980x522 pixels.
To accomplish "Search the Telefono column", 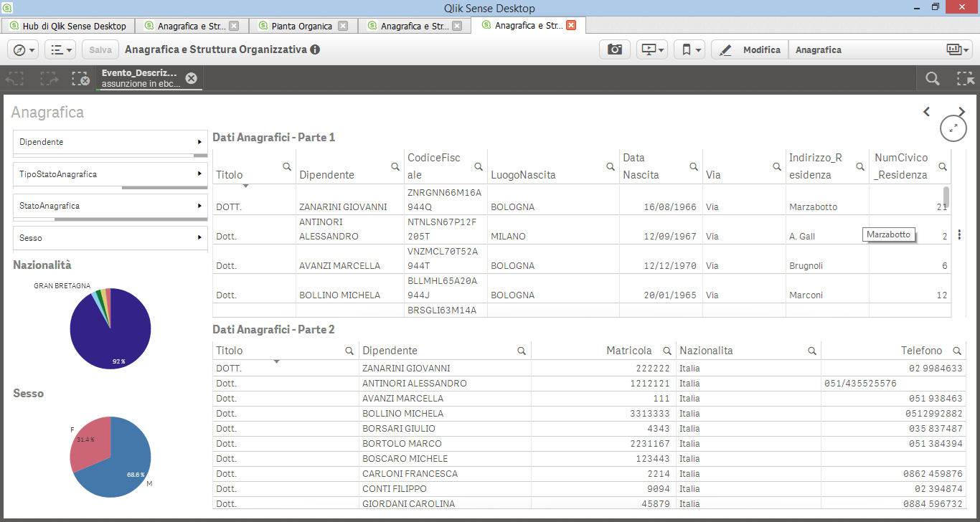I will tap(957, 351).
